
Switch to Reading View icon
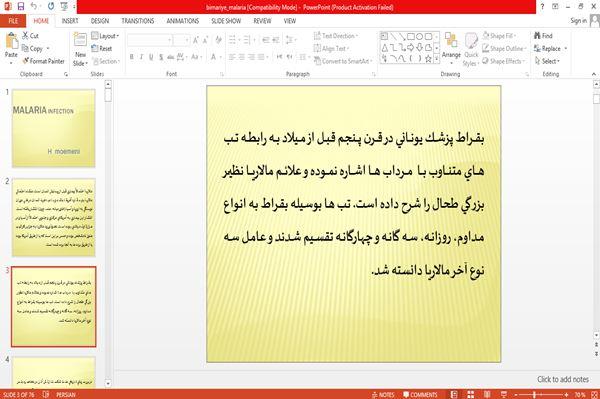coord(487,394)
